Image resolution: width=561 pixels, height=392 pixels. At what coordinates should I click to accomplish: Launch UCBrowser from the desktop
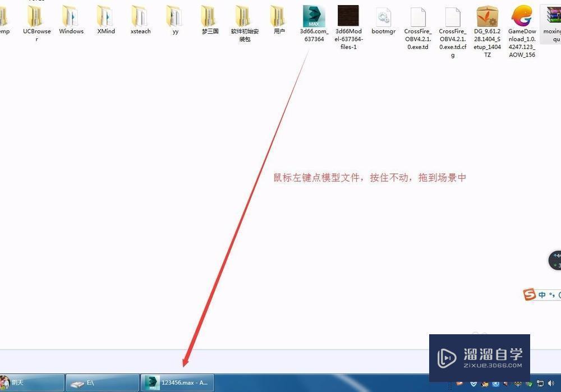coord(36,20)
